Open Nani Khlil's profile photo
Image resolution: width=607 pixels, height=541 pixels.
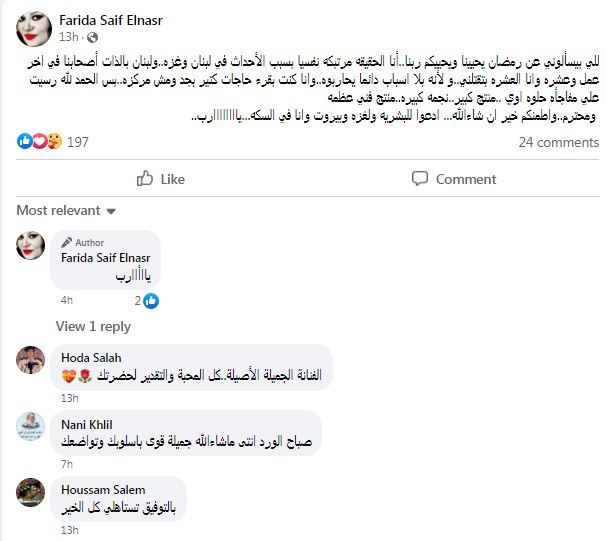31,424
